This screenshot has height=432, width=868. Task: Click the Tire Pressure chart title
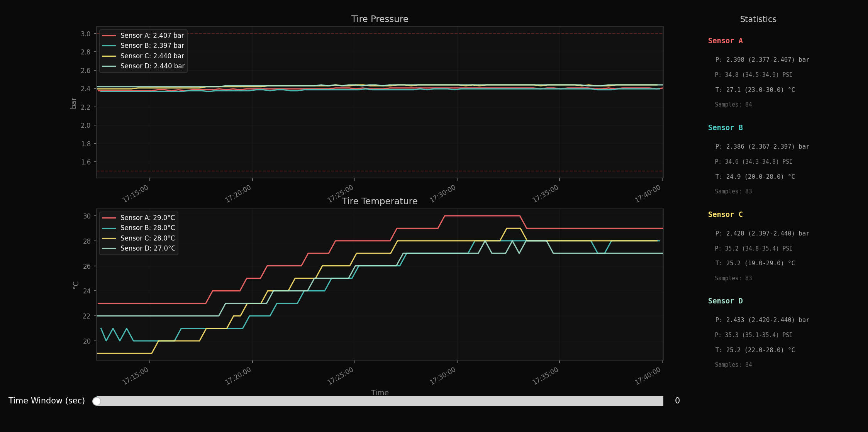click(x=380, y=19)
